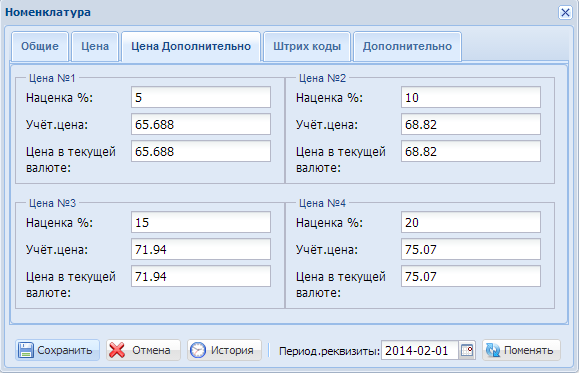Click the История button
Image resolution: width=579 pixels, height=373 pixels.
coord(224,350)
